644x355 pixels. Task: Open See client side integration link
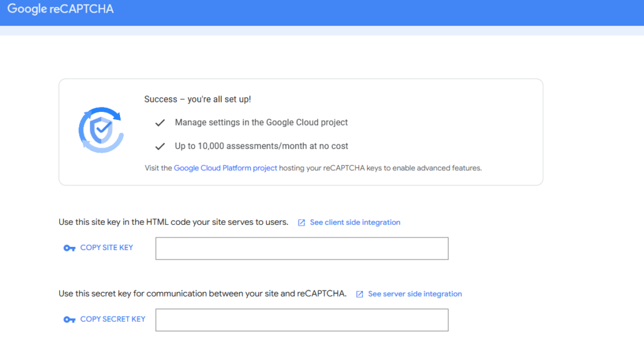[355, 222]
